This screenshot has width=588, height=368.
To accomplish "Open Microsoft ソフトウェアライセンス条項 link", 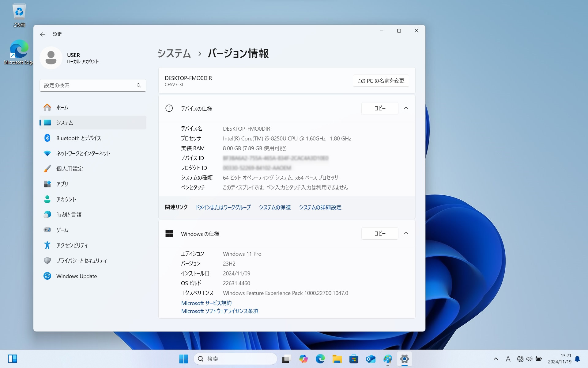I will 220,311.
